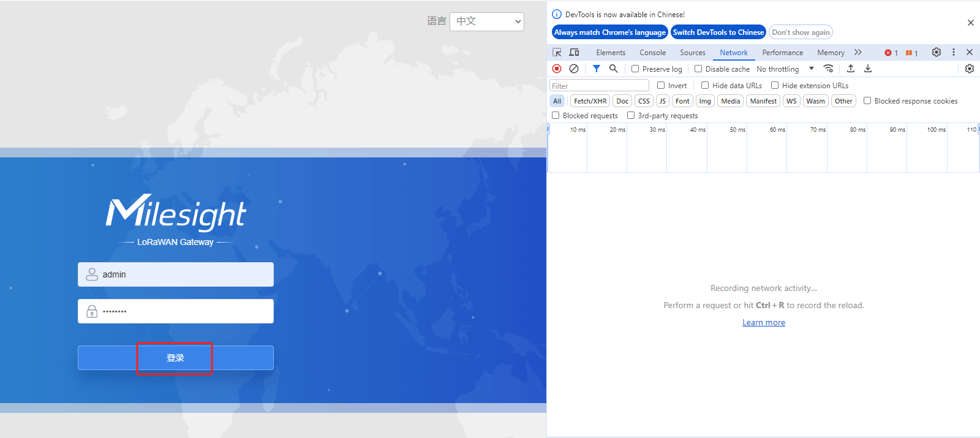Click the admin username field
This screenshot has height=438, width=980.
click(x=176, y=274)
